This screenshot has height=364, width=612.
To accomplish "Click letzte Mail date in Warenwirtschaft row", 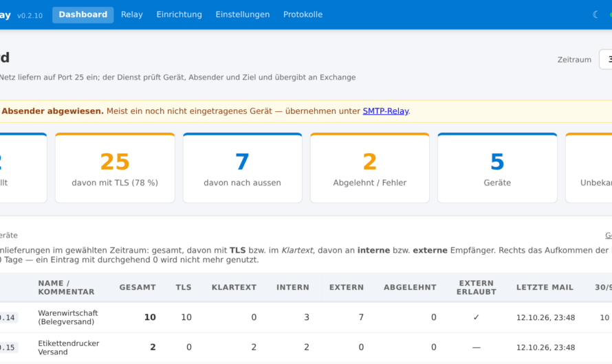I will coord(546,317).
